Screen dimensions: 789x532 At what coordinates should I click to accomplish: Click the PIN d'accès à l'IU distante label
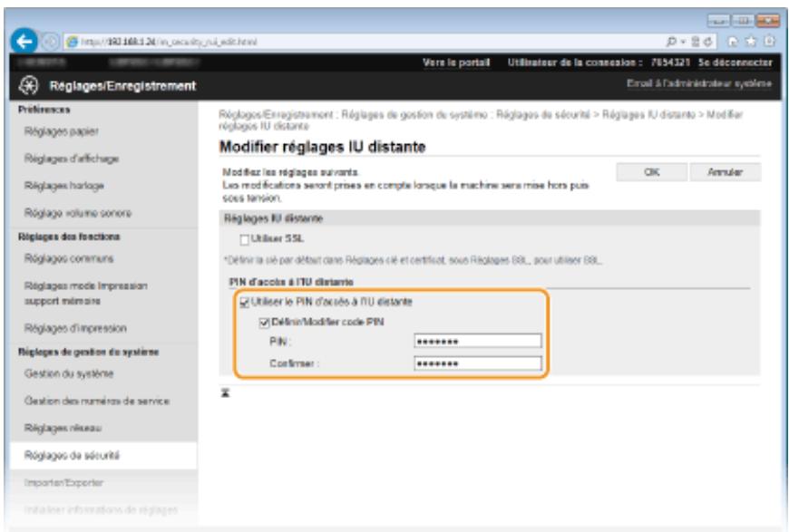(x=291, y=282)
